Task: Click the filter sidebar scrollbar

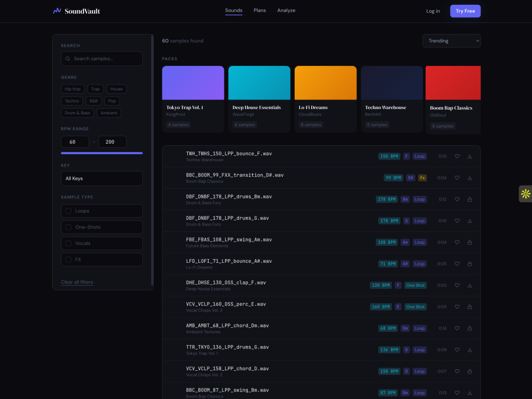Action: (x=152, y=160)
